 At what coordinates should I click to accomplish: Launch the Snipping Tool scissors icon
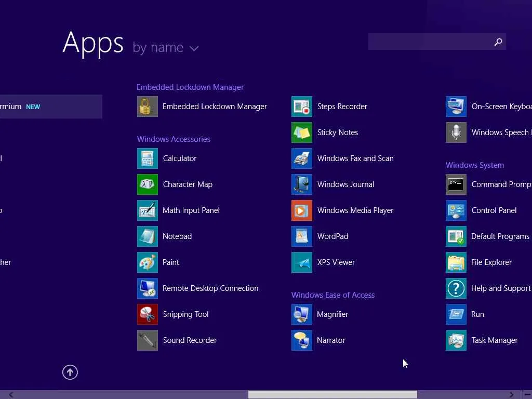point(147,314)
